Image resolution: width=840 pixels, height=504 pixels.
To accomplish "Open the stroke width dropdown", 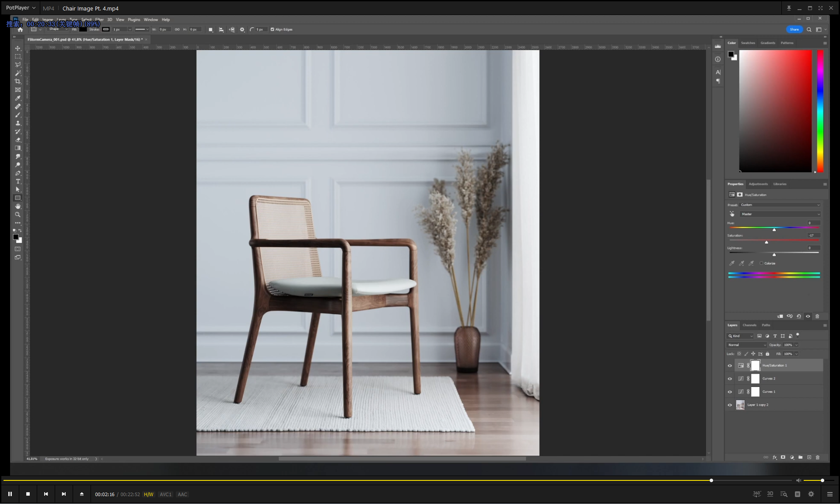I will 129,30.
